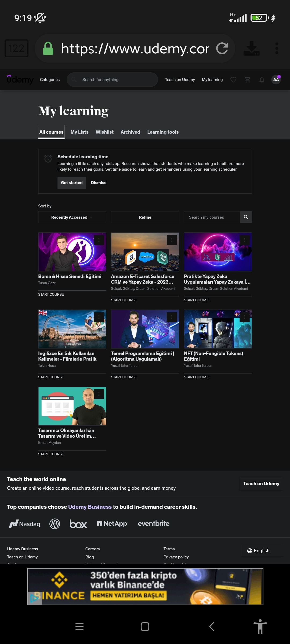Open options menu on Temel Programlama Eğitimi card

[x=172, y=317]
